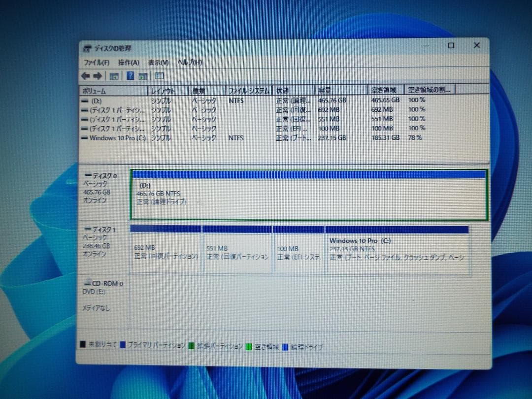This screenshot has width=532, height=399.
Task: Click the show/hide console tree toolbar icon
Action: pos(114,75)
